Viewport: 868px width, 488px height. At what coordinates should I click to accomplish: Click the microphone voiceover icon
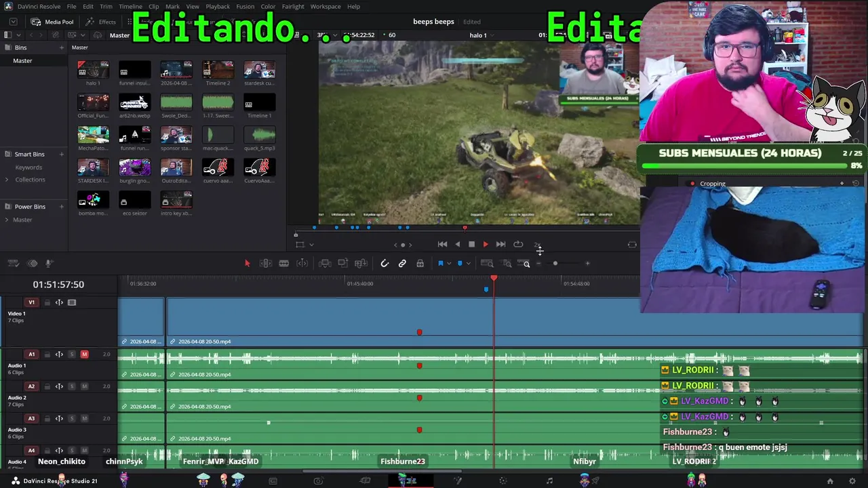click(x=49, y=263)
